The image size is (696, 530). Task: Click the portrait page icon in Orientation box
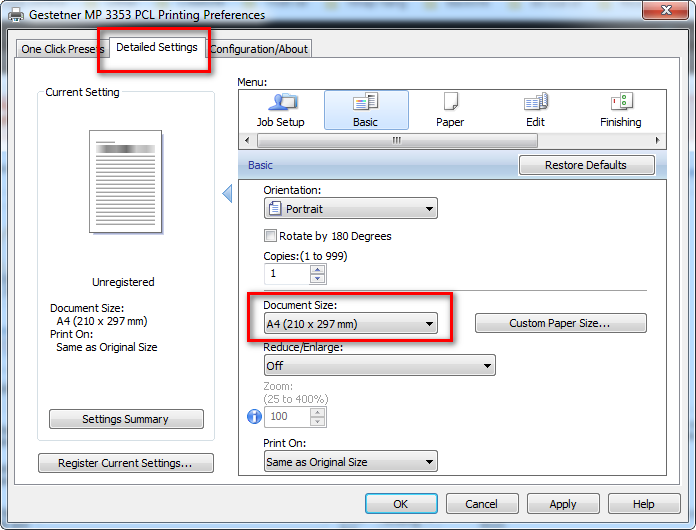[275, 208]
